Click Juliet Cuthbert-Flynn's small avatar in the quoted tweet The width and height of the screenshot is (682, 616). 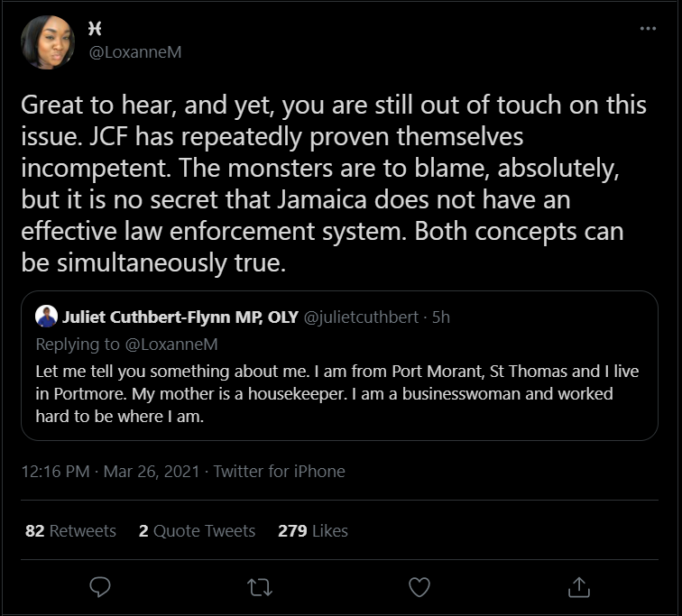tap(46, 317)
